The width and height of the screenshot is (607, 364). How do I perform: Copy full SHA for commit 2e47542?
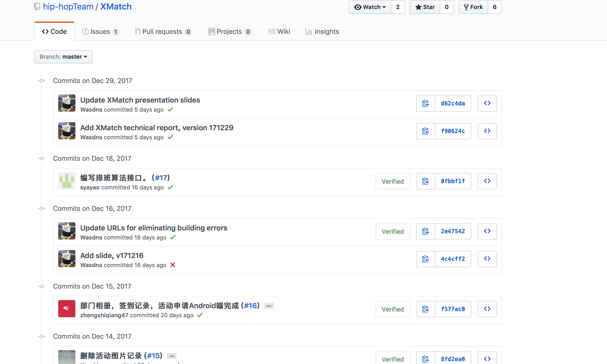tap(425, 231)
